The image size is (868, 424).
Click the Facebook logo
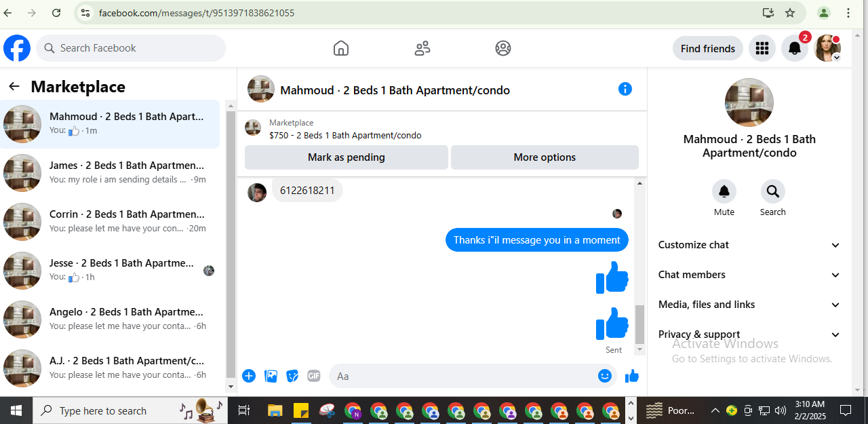(x=17, y=48)
